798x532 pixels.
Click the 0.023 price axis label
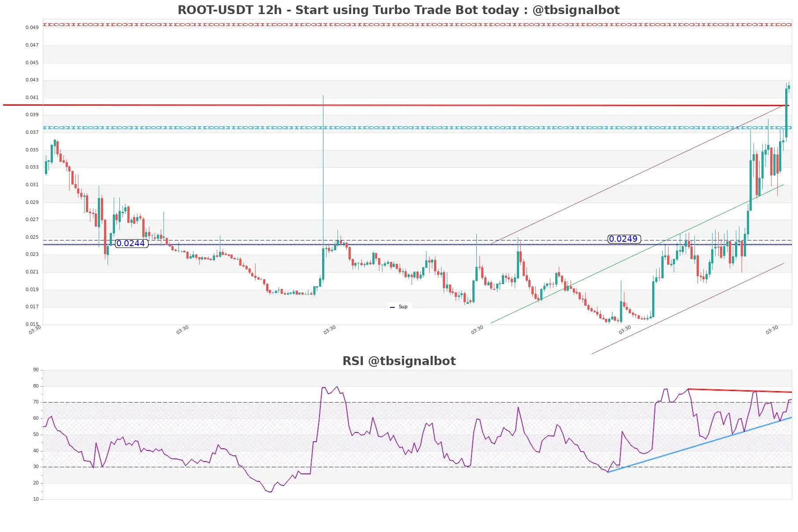tap(32, 254)
